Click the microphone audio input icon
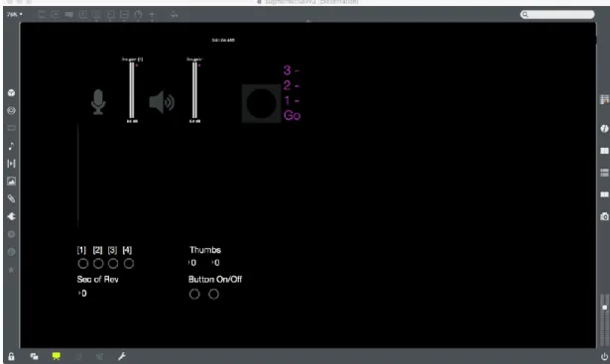610x364 pixels. point(98,102)
